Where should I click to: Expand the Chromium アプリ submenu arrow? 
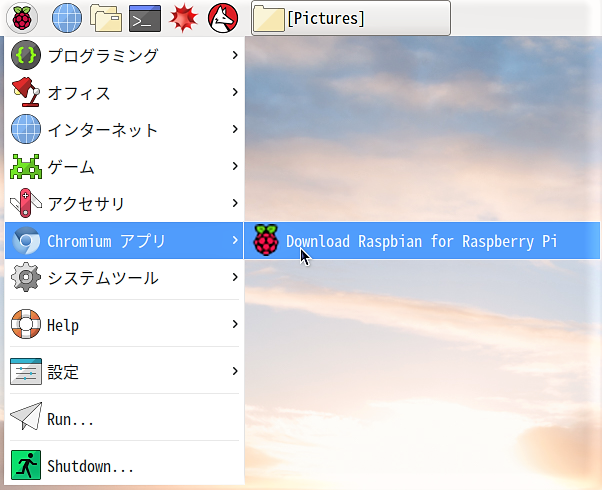coord(235,240)
